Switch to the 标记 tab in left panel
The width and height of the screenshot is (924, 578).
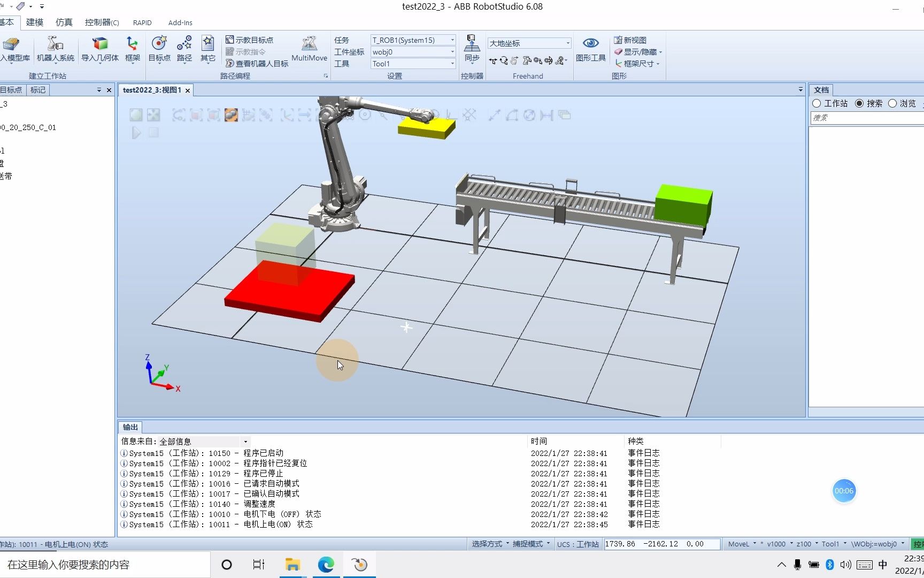pyautogui.click(x=37, y=90)
